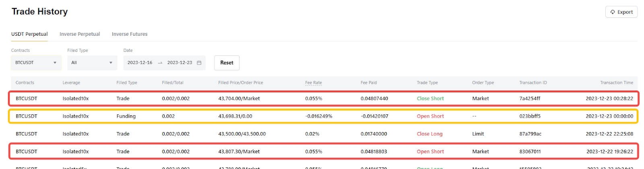Image resolution: width=644 pixels, height=169 pixels.
Task: Click the Funding row transaction ID 023bbff5
Action: click(530, 116)
